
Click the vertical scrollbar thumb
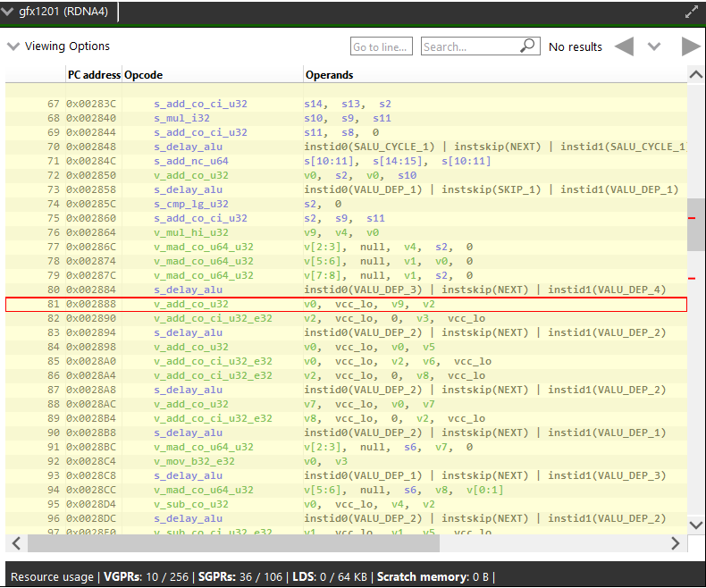pyautogui.click(x=695, y=224)
